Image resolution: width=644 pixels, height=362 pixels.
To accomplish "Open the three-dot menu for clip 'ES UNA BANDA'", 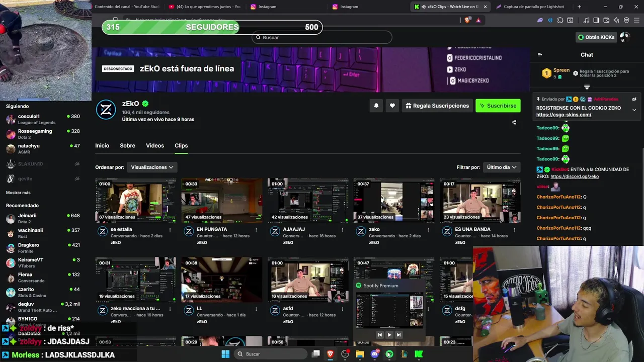I will pyautogui.click(x=514, y=230).
